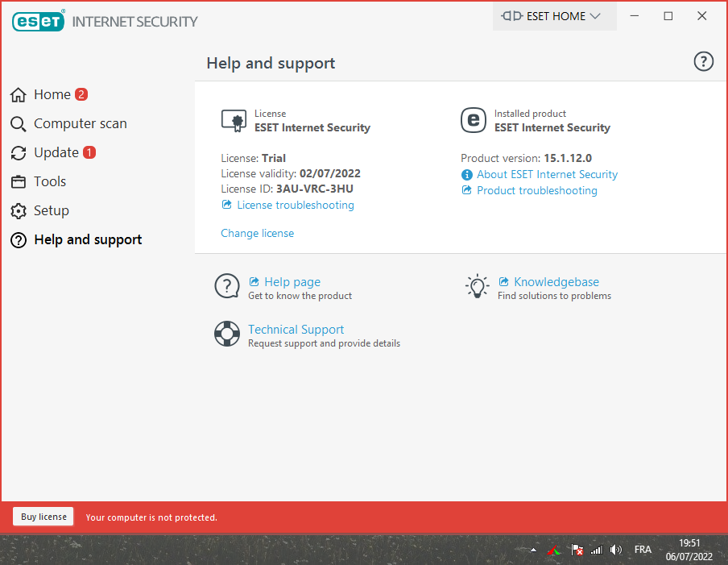Click the License certificate icon
Image resolution: width=728 pixels, height=565 pixels.
[234, 121]
